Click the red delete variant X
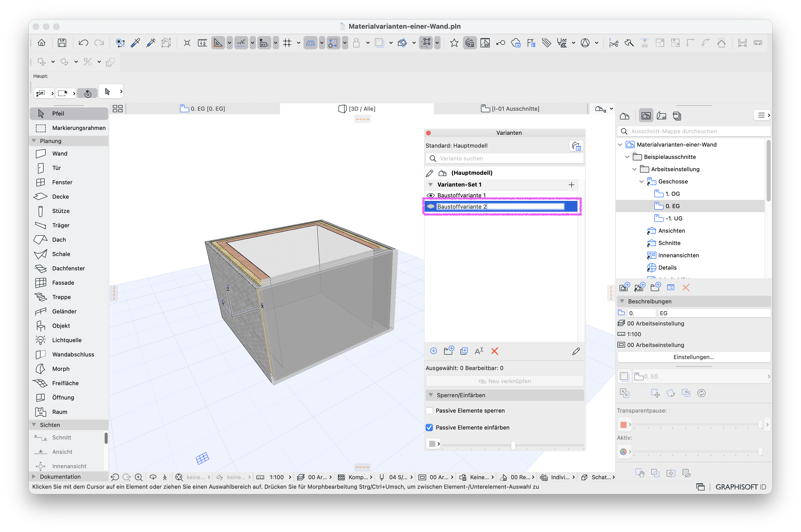 click(x=495, y=351)
